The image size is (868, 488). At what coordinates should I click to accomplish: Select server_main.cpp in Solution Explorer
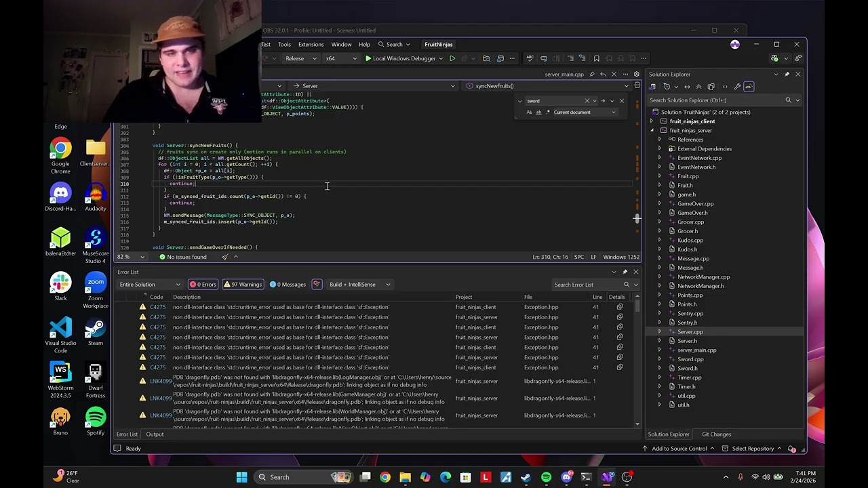pyautogui.click(x=696, y=350)
